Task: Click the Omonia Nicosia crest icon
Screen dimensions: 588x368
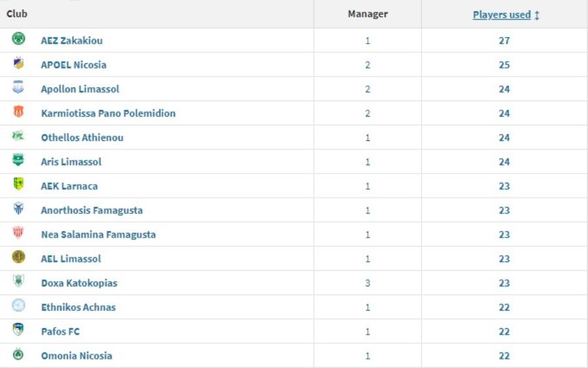Action: pos(18,354)
